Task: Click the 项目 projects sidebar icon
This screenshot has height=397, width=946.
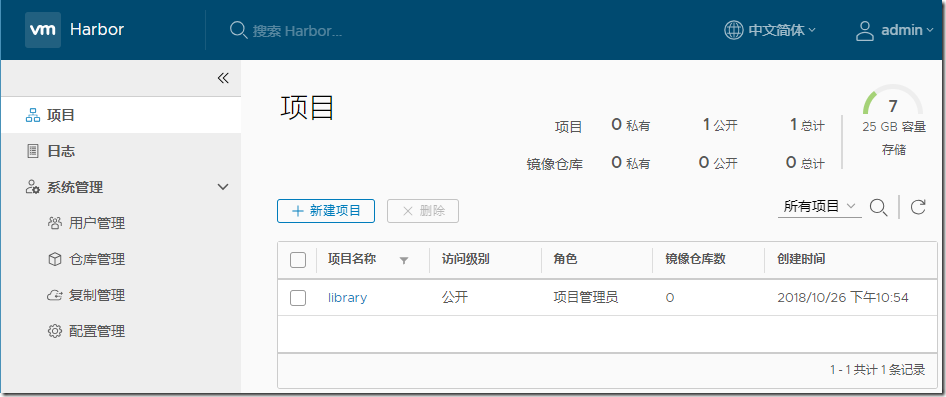Action: [33, 115]
